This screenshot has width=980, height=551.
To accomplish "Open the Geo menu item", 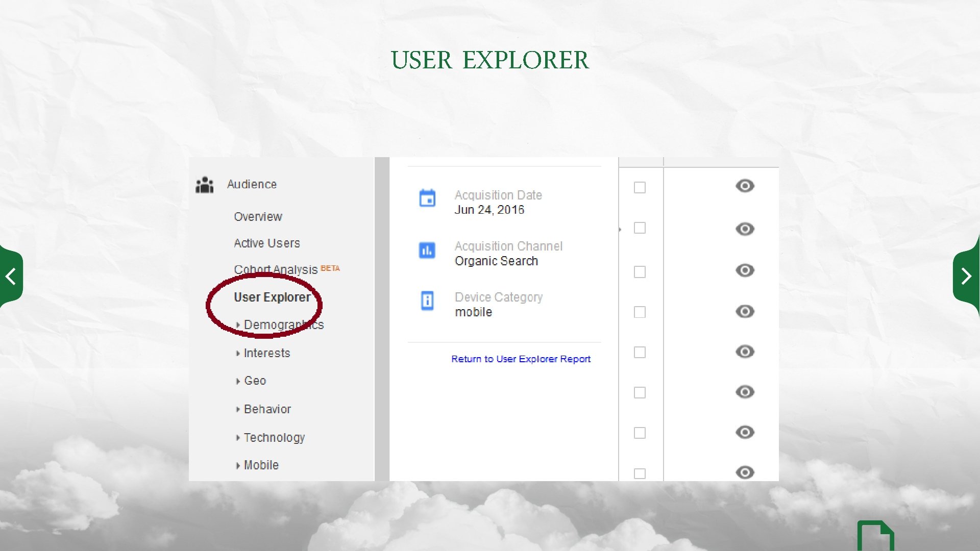I will click(x=255, y=381).
